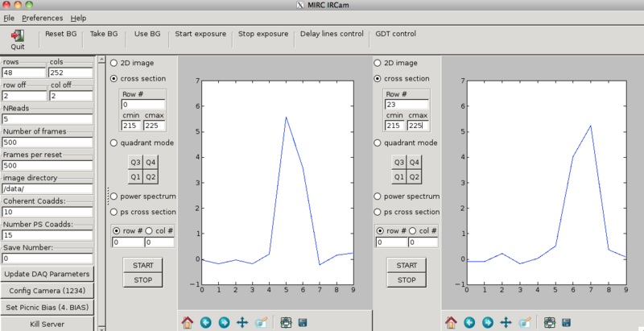Click START in the right panel
This screenshot has height=331, width=644.
[407, 265]
